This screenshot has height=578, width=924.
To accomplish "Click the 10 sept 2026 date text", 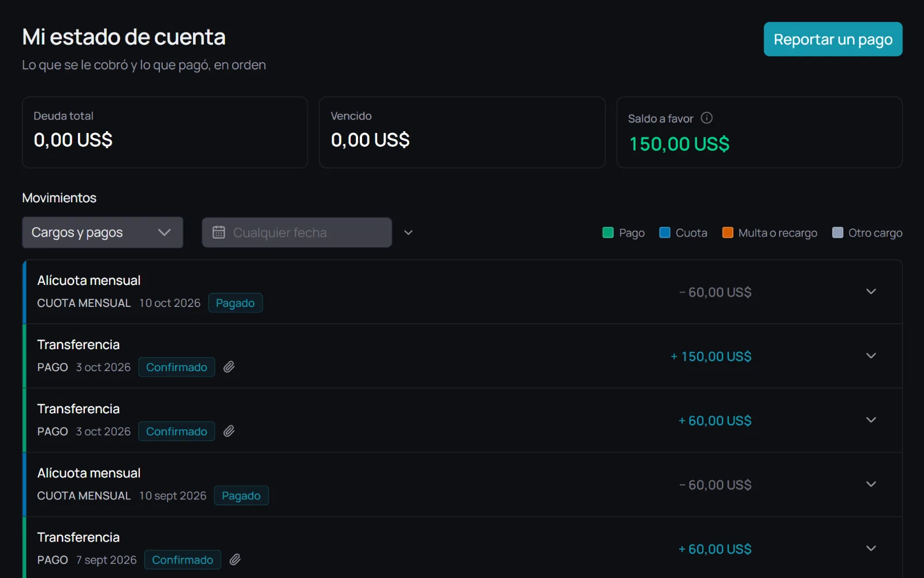I will 173,496.
